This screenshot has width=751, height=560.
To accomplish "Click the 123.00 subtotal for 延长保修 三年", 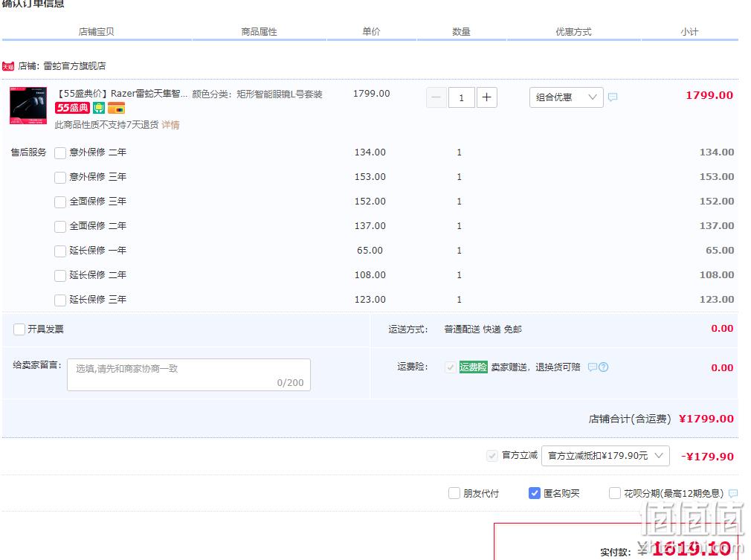I will (x=717, y=300).
